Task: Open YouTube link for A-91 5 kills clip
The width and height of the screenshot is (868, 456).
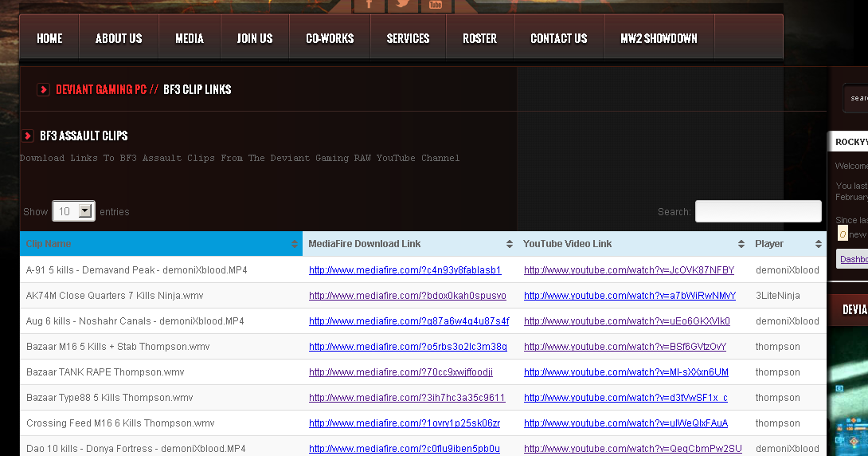Action: tap(629, 269)
